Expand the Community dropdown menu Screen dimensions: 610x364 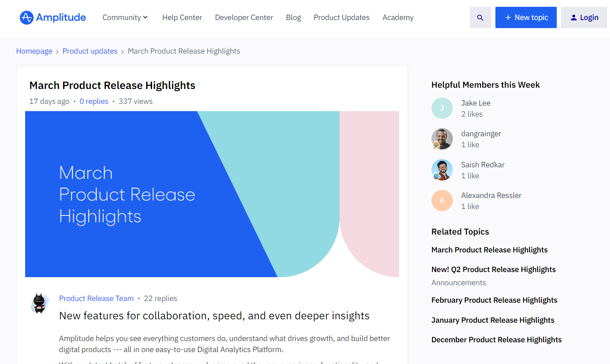pyautogui.click(x=125, y=17)
